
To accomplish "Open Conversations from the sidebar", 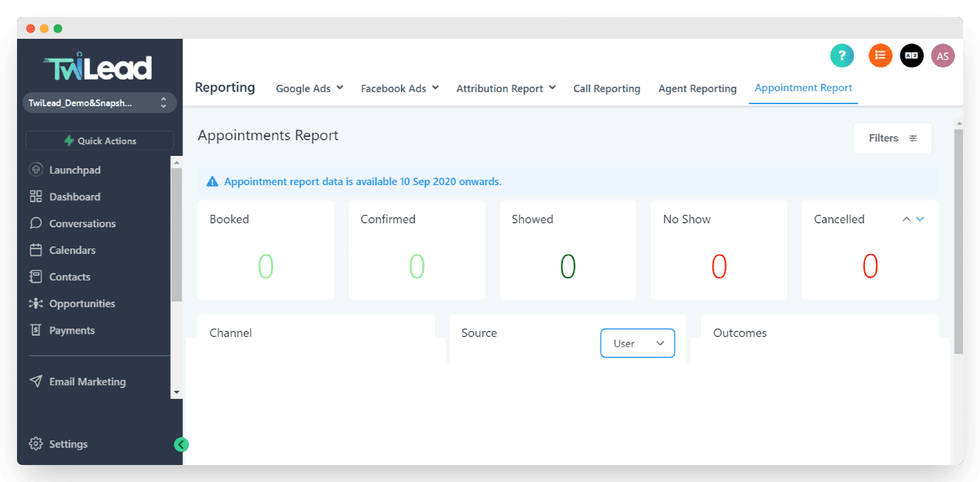I will [82, 223].
